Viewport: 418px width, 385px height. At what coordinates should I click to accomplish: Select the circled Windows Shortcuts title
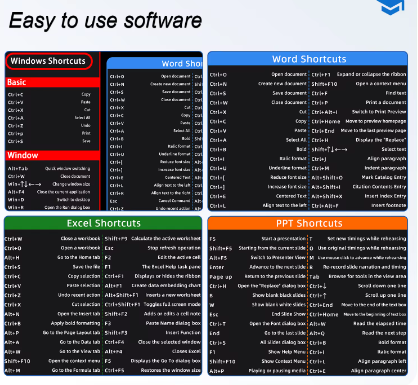coord(49,61)
